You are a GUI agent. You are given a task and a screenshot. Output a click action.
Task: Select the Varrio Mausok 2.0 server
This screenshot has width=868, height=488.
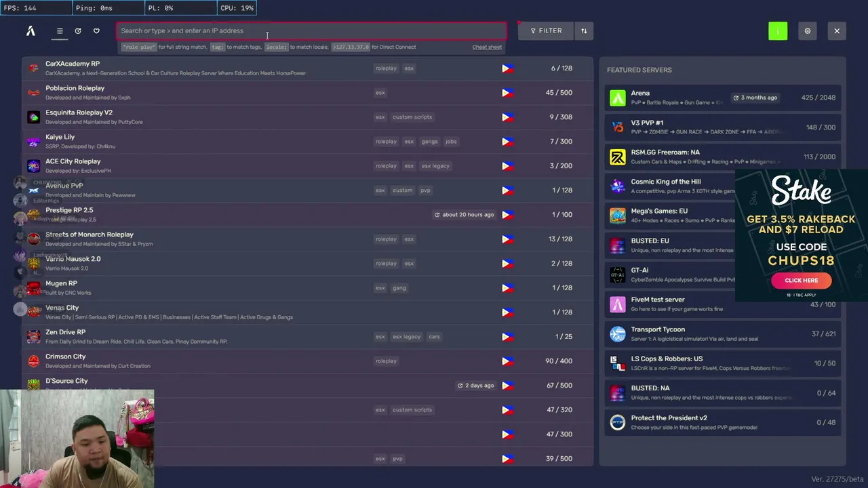click(307, 263)
